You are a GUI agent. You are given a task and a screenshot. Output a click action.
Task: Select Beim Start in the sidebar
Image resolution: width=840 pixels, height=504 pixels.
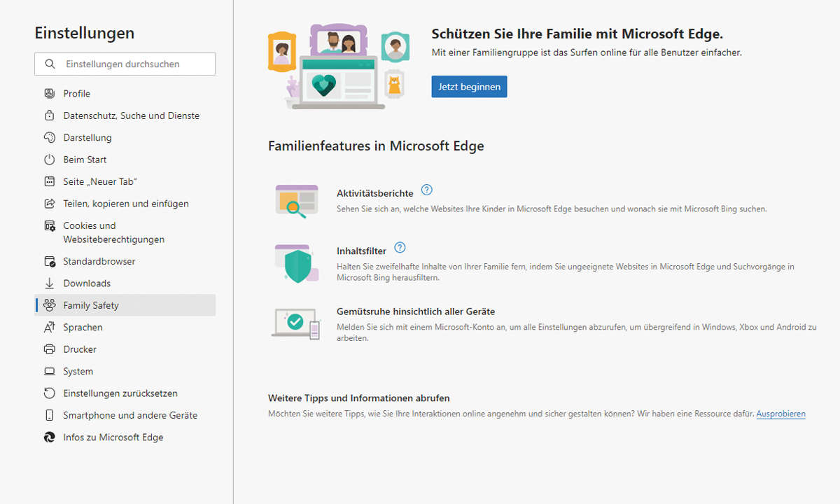click(x=125, y=160)
